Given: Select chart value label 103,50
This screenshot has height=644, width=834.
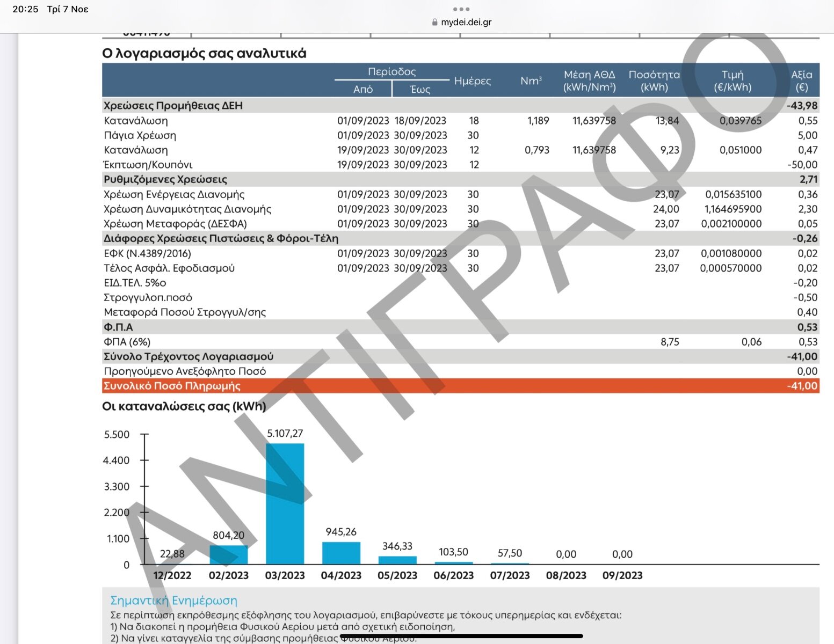Looking at the screenshot, I should click(x=453, y=552).
